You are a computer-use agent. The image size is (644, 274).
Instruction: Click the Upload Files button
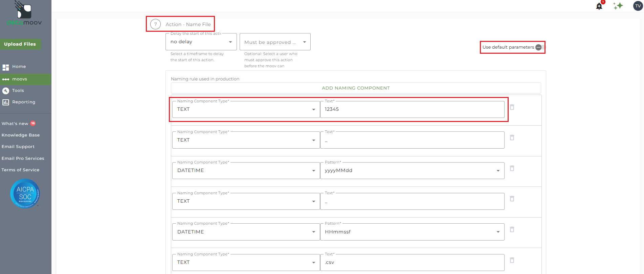20,44
